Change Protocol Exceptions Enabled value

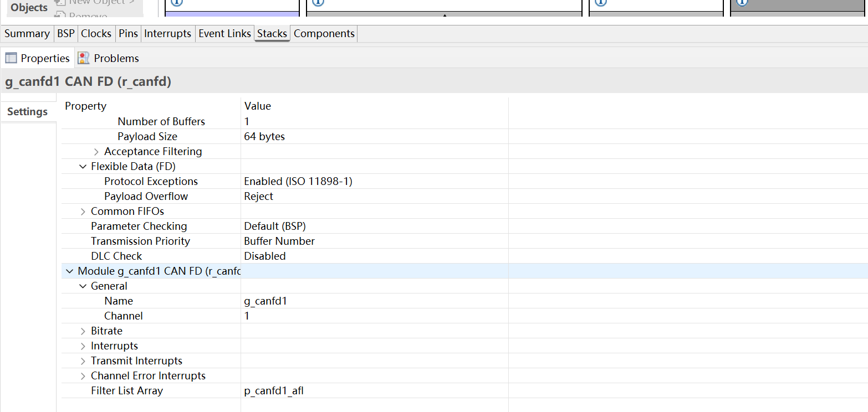pos(375,182)
